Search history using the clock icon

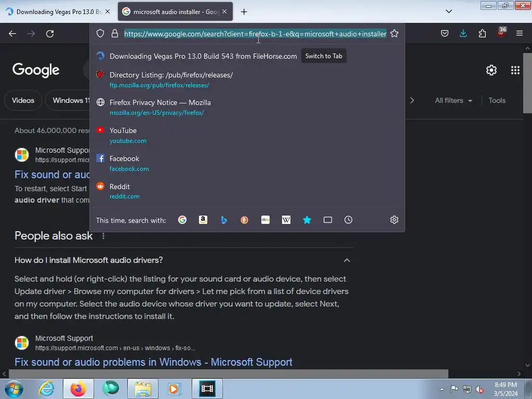coord(349,220)
